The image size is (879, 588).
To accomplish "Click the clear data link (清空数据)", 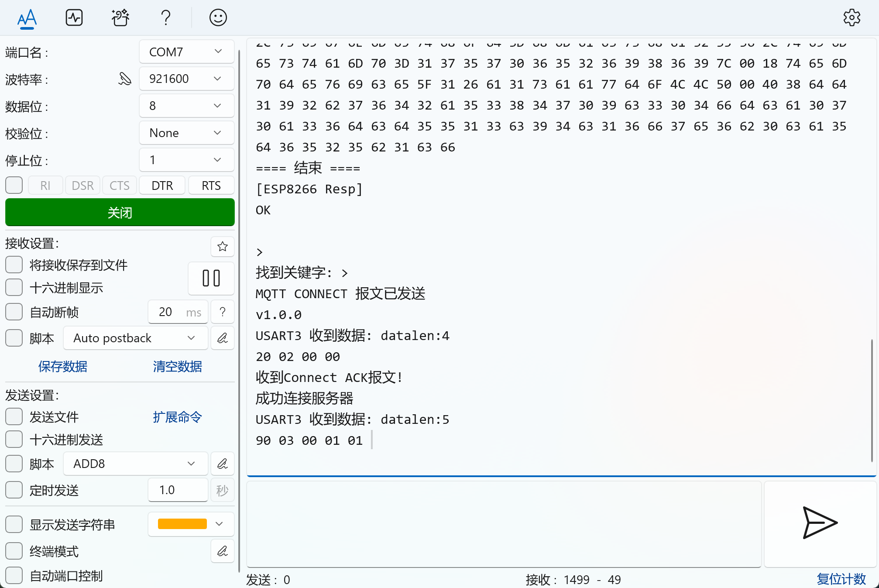I will (177, 366).
